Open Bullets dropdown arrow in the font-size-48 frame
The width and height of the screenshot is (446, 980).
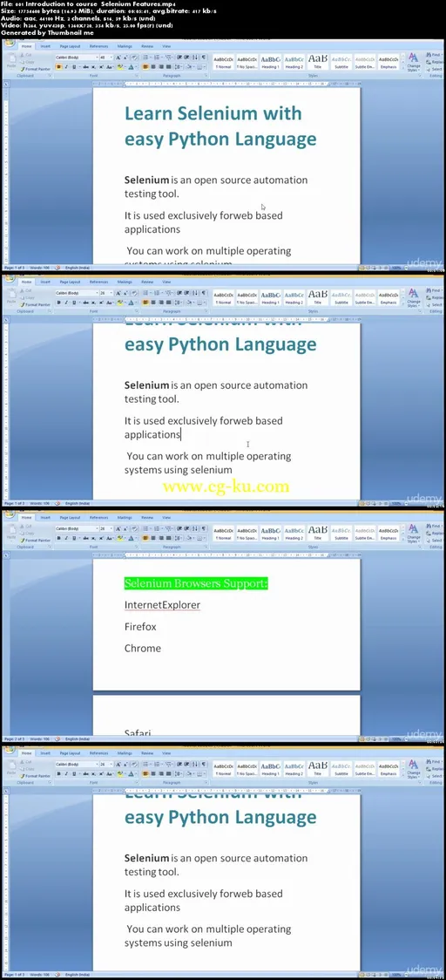click(150, 58)
